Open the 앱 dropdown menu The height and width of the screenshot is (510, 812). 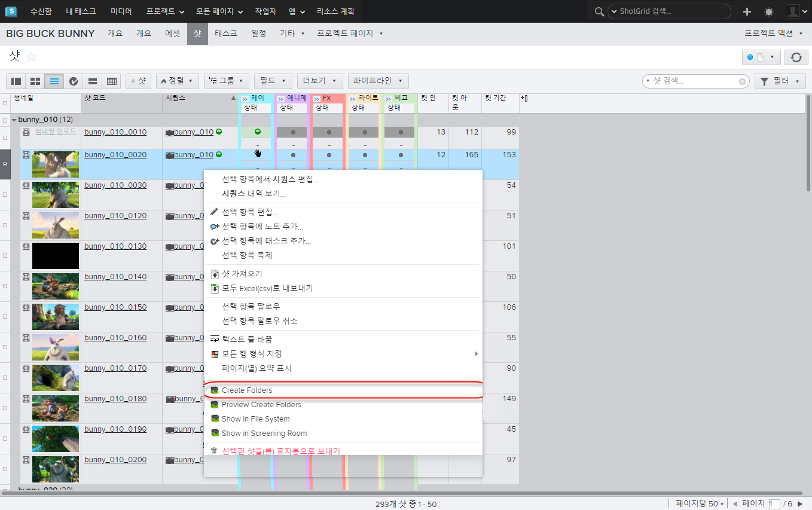[297, 11]
